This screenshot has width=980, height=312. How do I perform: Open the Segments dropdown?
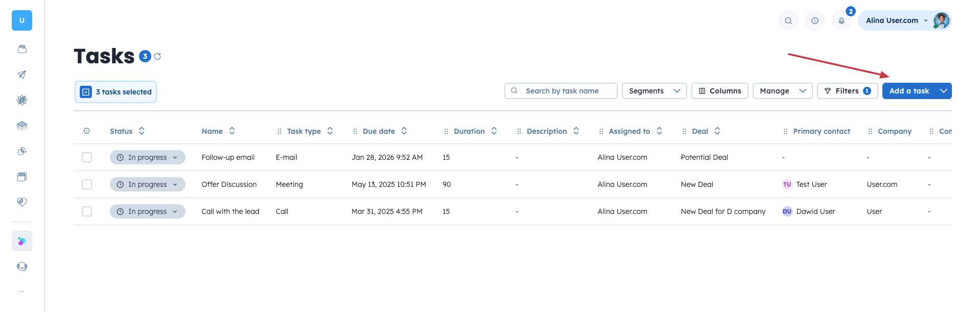(x=654, y=91)
